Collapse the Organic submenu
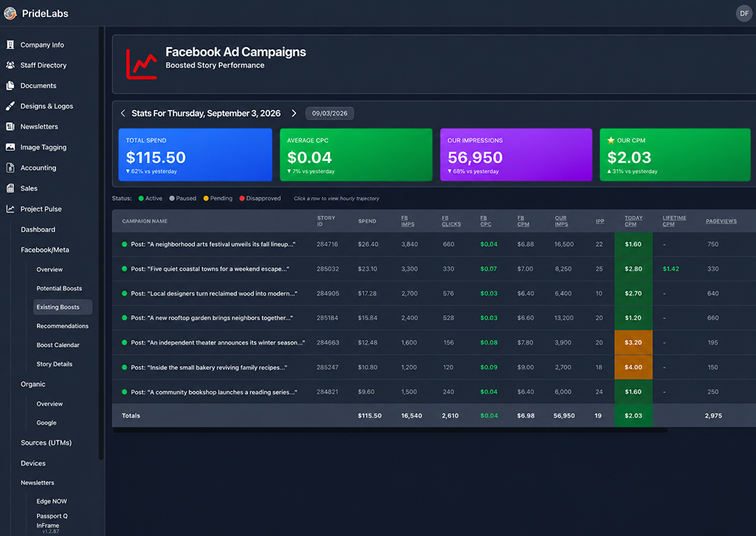The width and height of the screenshot is (756, 536). coord(32,384)
